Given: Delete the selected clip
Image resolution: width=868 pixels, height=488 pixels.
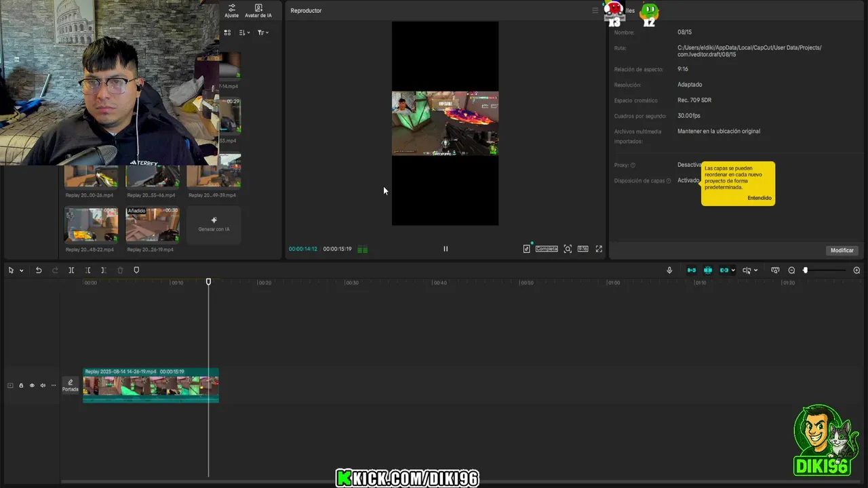Looking at the screenshot, I should click(120, 270).
